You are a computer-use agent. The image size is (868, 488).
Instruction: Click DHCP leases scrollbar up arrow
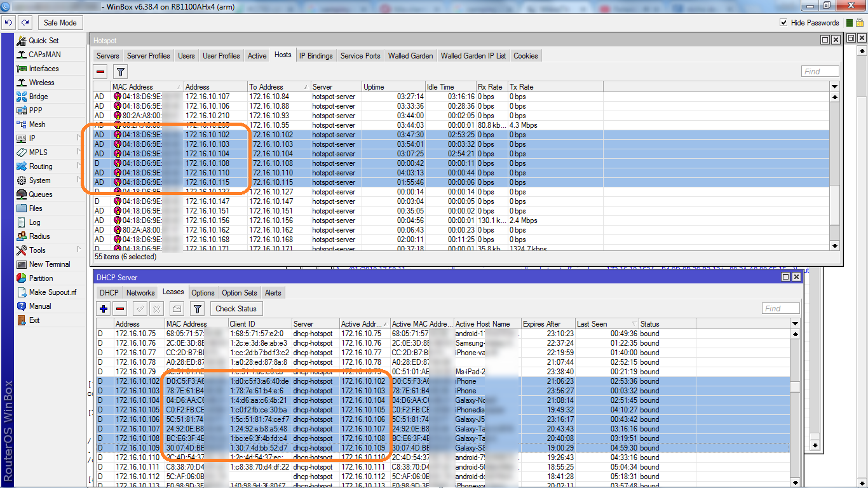(x=796, y=334)
